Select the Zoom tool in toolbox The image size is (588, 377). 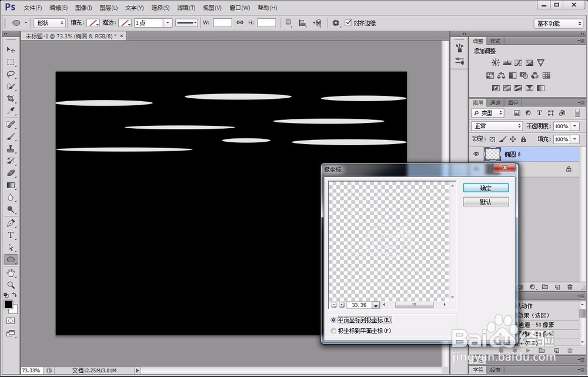pyautogui.click(x=11, y=285)
